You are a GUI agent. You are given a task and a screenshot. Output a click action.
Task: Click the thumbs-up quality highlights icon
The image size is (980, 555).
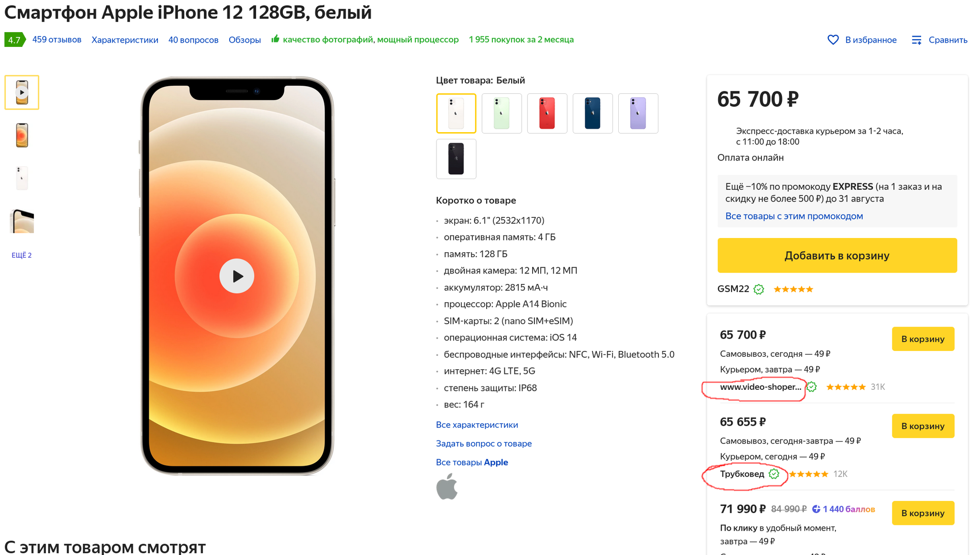coord(275,39)
